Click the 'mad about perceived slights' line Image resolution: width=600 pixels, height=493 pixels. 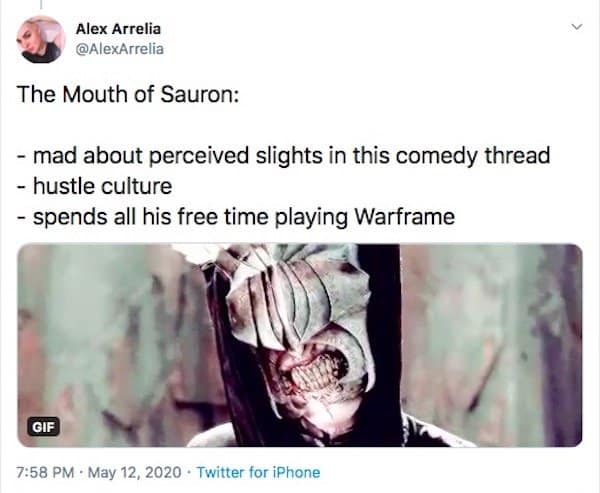[x=284, y=155]
